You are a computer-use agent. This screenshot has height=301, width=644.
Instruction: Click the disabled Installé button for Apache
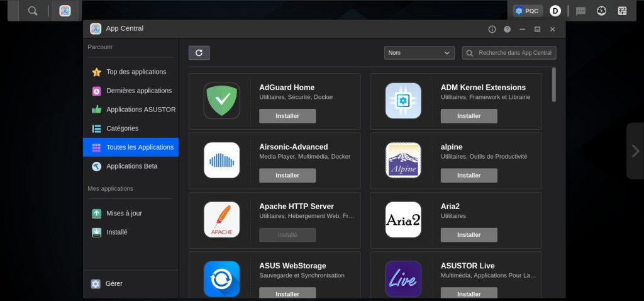coord(287,235)
